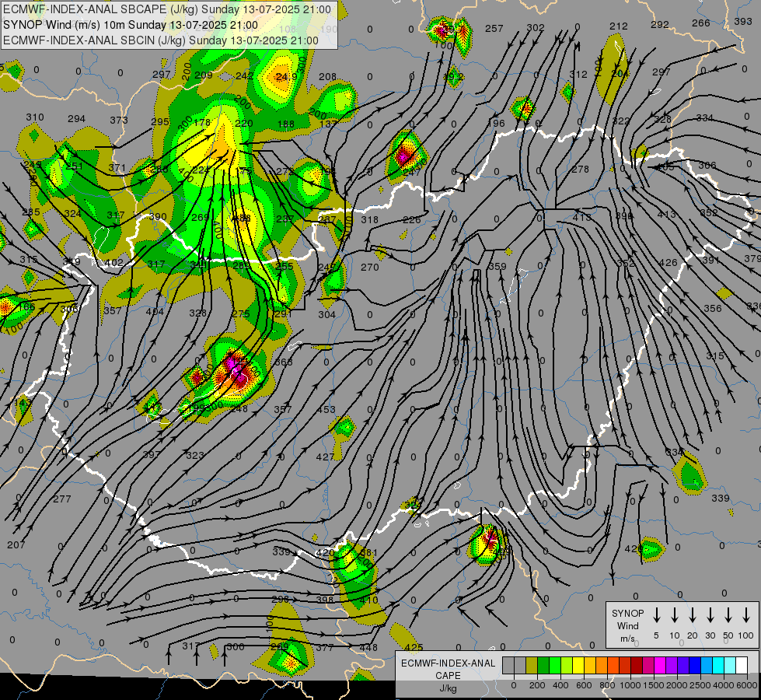Click the 800 label under the CAPE scale
The width and height of the screenshot is (761, 700).
(x=607, y=685)
